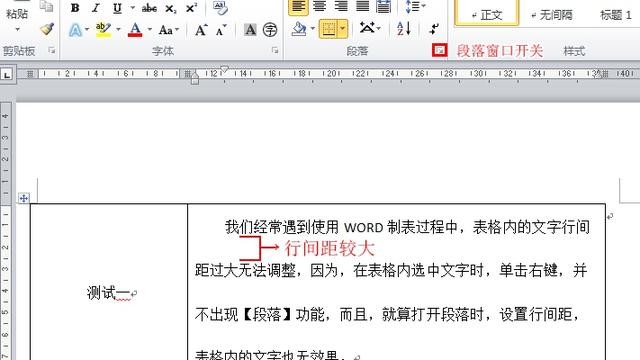Apply paragraph shading paint bucket

point(299,29)
